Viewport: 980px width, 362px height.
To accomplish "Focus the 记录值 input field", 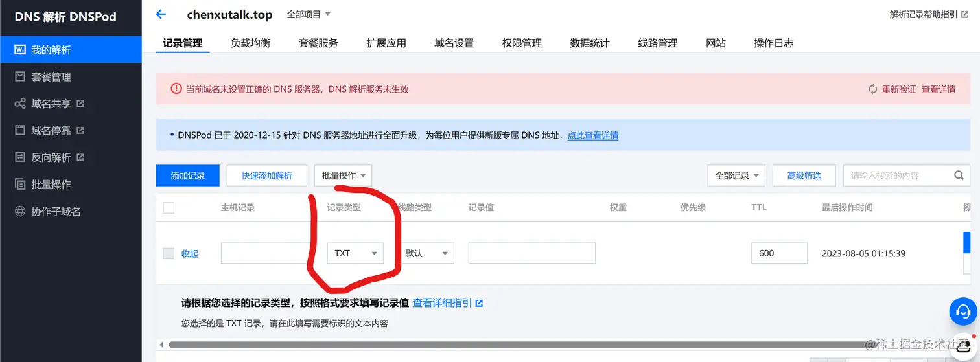I will 532,253.
